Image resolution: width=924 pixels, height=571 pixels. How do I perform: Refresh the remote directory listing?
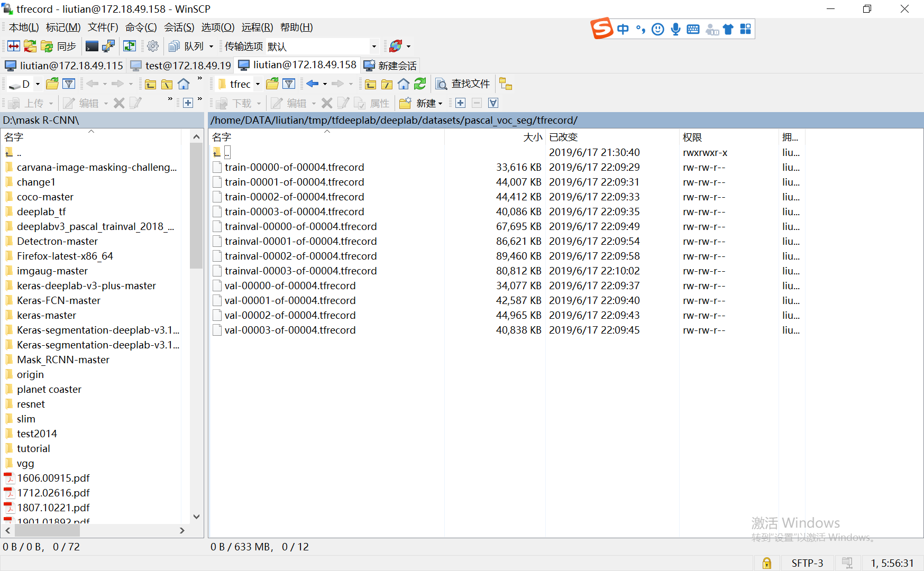(x=420, y=84)
